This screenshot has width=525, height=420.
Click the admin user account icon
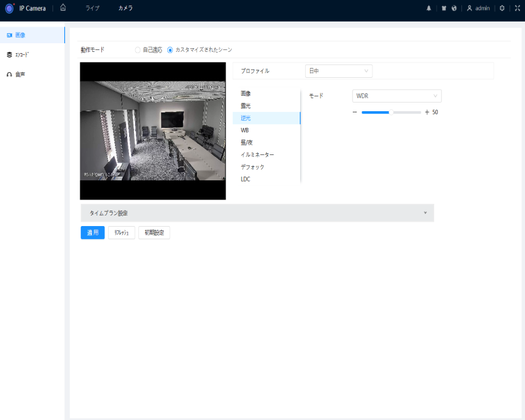pos(470,8)
